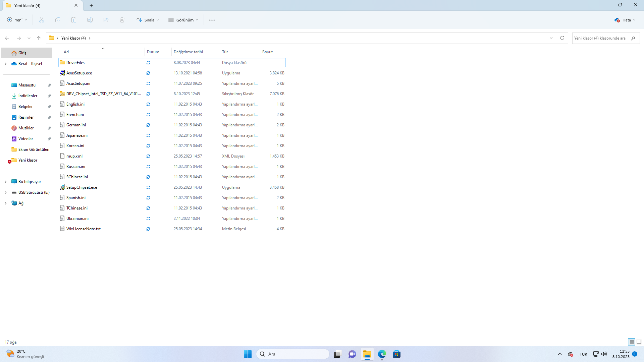Select the DriverFiles folder
This screenshot has height=362, width=644.
point(172,63)
